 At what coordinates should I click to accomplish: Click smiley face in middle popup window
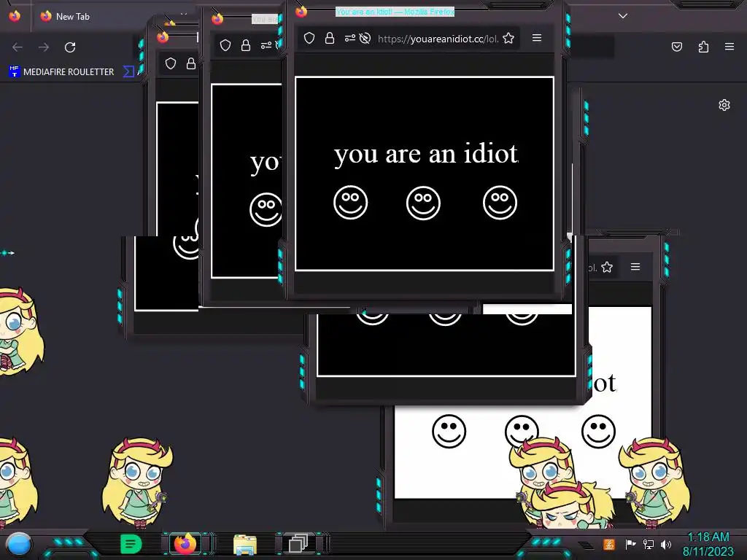tap(266, 209)
